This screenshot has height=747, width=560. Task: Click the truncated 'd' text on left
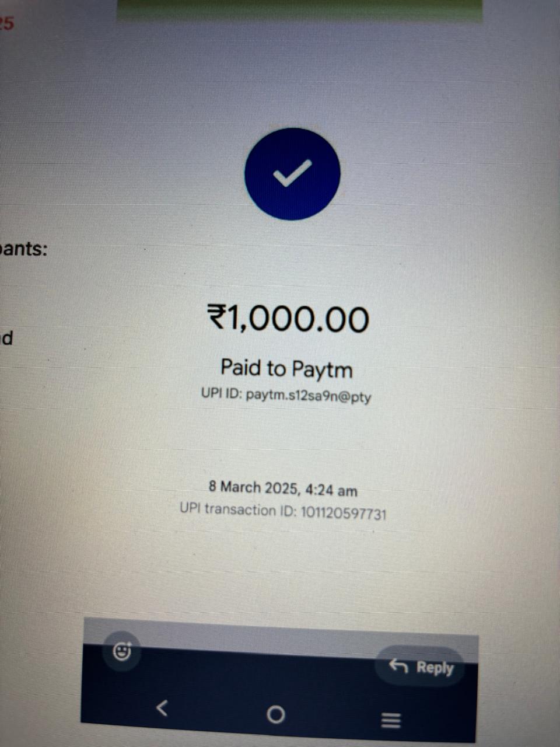[x=6, y=337]
